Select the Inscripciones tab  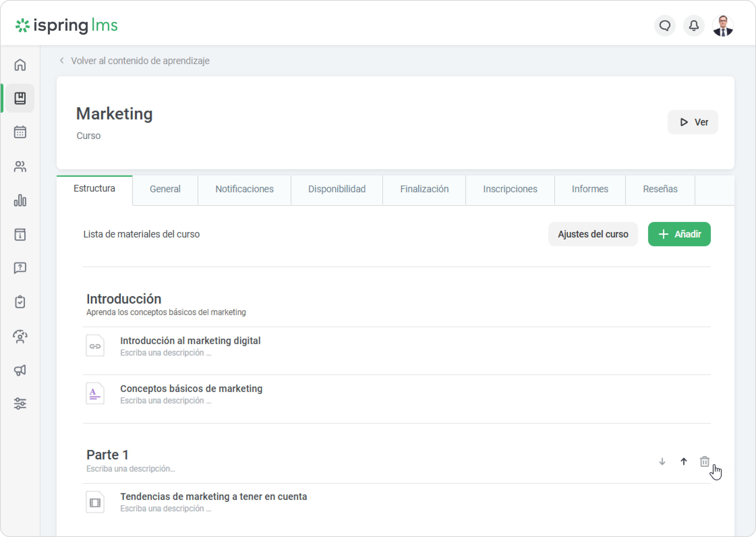[x=510, y=189]
